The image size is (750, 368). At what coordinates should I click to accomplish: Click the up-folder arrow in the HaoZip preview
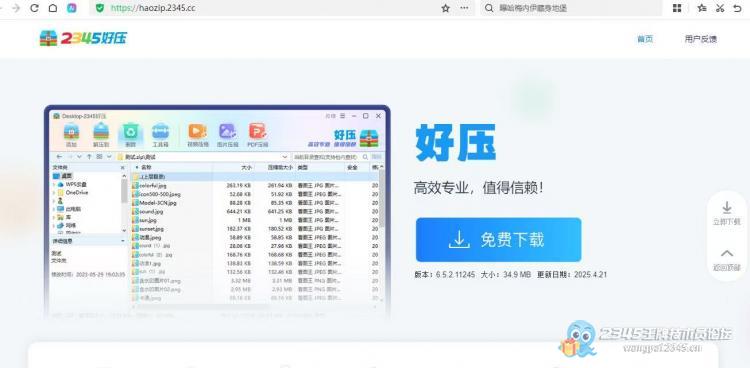click(89, 156)
